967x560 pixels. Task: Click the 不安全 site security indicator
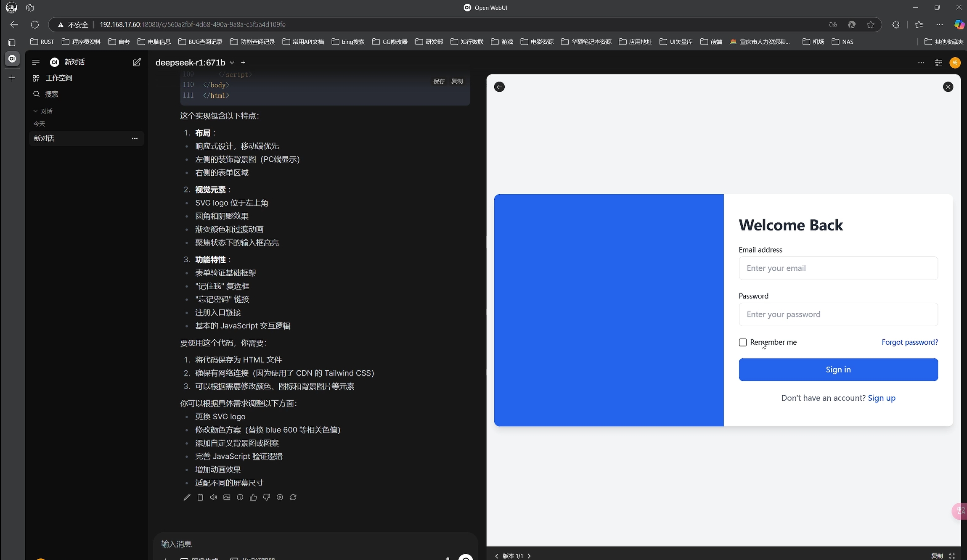click(73, 24)
